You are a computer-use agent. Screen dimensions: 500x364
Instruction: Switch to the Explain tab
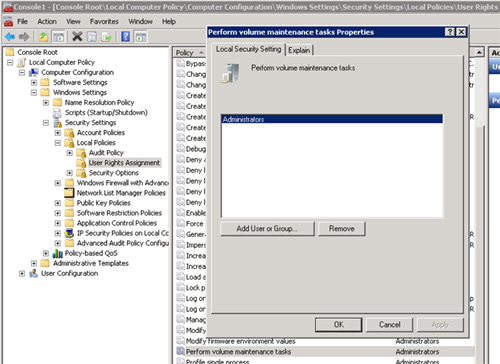[x=299, y=50]
